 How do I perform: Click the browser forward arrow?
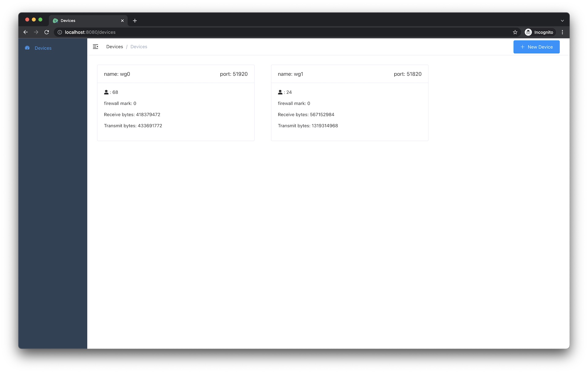click(x=36, y=32)
